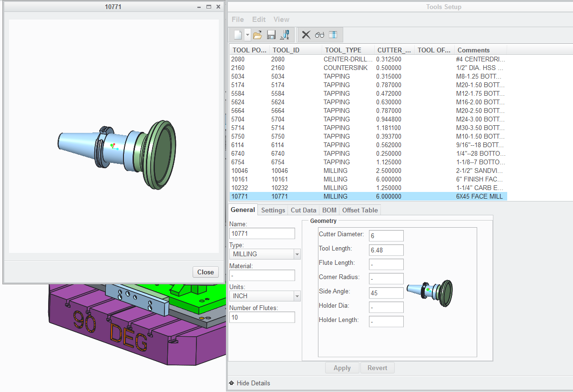The image size is (573, 392).
Task: Select tool row 10161 MILLING
Action: point(368,179)
